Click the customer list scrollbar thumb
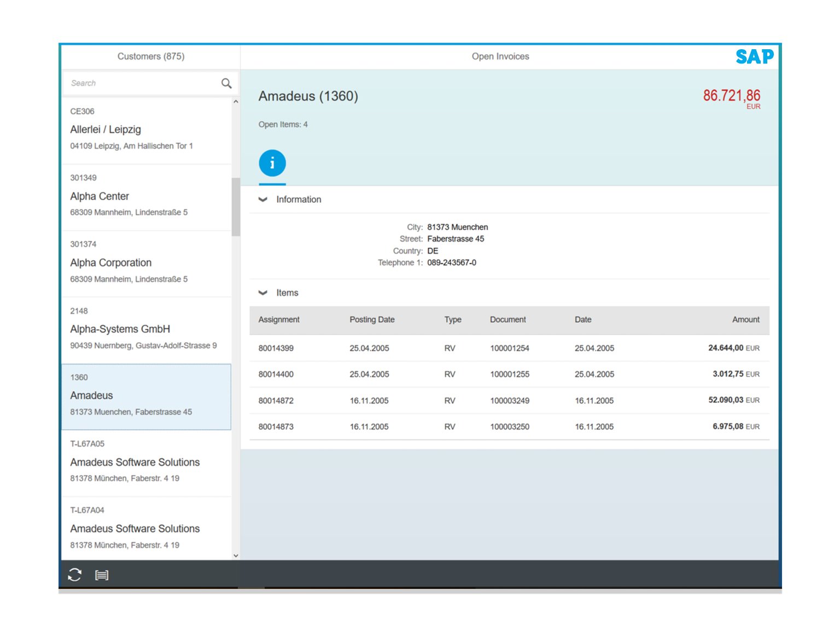 tap(236, 207)
